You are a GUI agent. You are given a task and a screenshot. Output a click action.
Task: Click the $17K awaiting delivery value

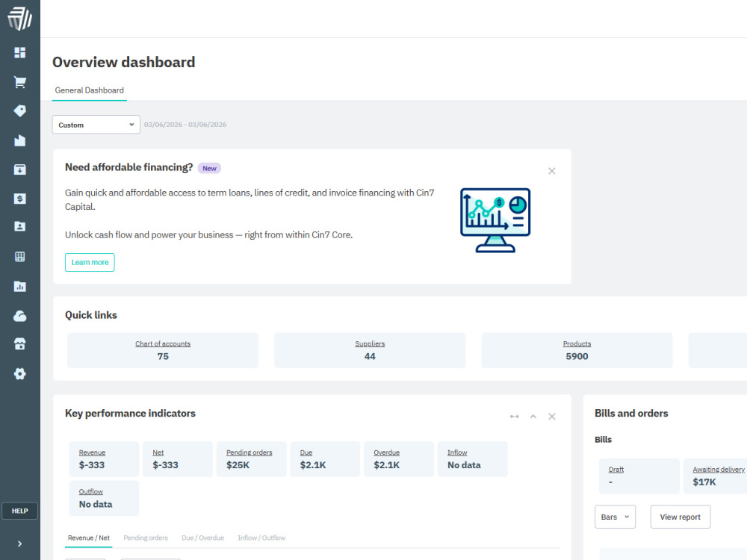click(x=704, y=482)
